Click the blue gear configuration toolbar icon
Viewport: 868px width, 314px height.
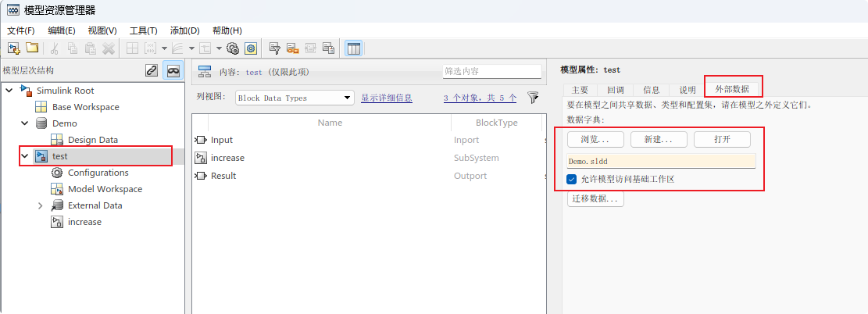click(x=251, y=48)
